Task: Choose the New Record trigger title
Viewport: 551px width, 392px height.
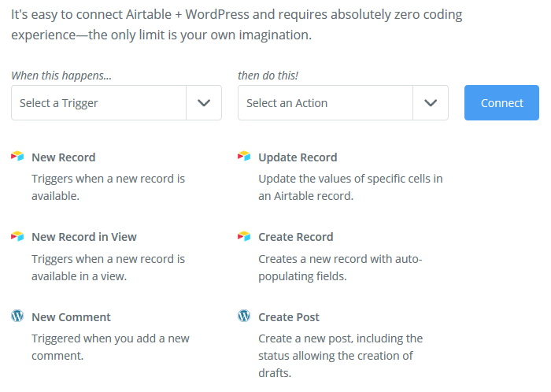Action: 63,157
